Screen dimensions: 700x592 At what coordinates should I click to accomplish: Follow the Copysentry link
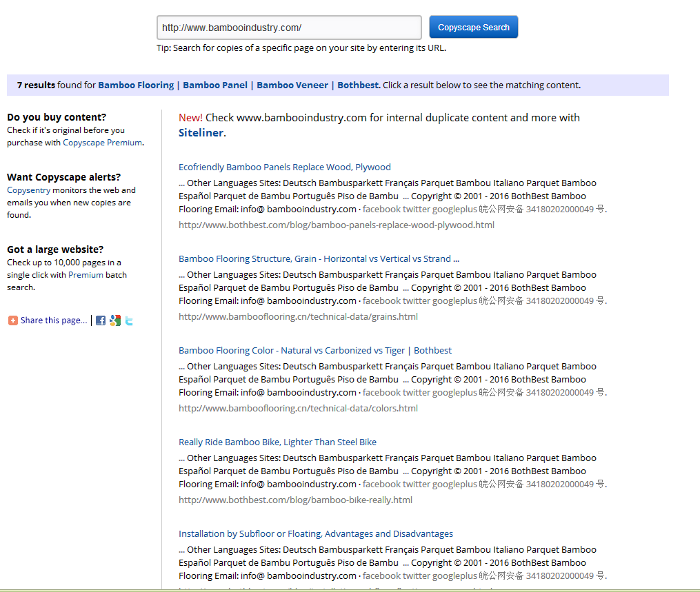pyautogui.click(x=28, y=190)
